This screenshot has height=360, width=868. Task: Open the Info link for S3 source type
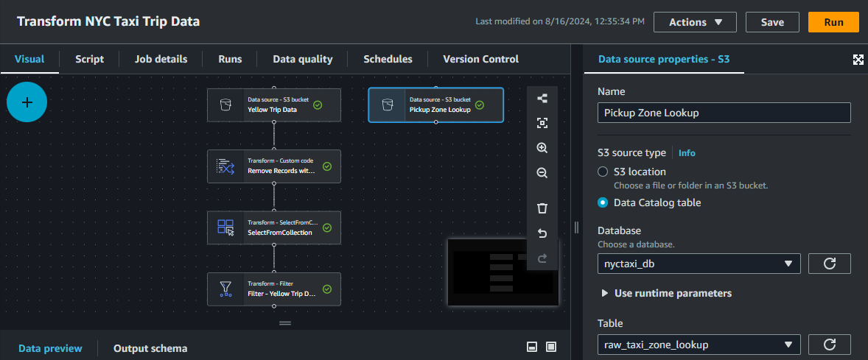(687, 153)
